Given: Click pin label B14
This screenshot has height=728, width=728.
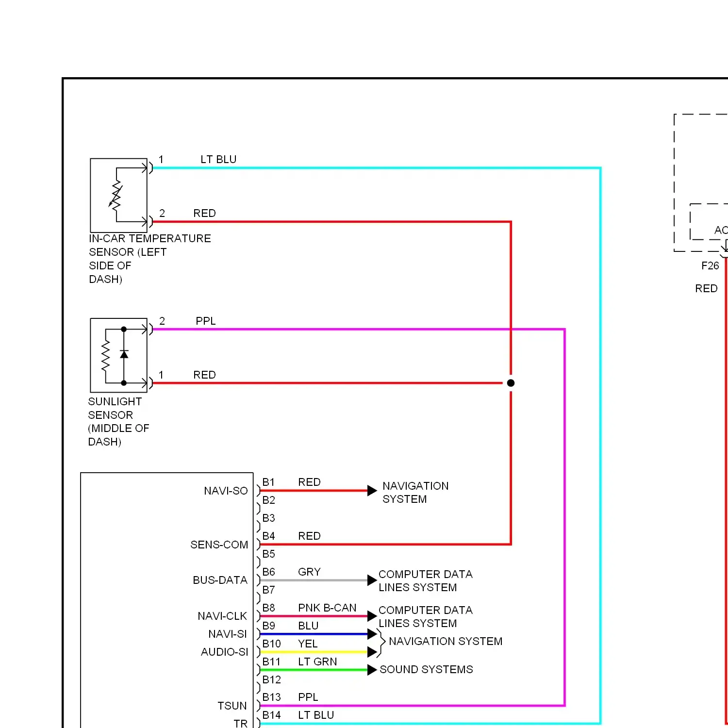Looking at the screenshot, I should 271,715.
